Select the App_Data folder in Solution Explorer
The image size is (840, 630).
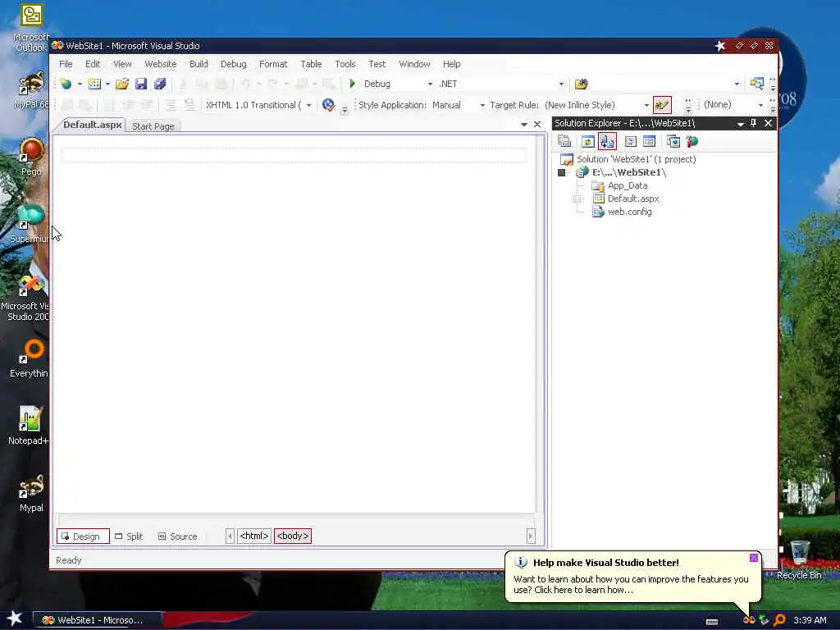(x=628, y=185)
